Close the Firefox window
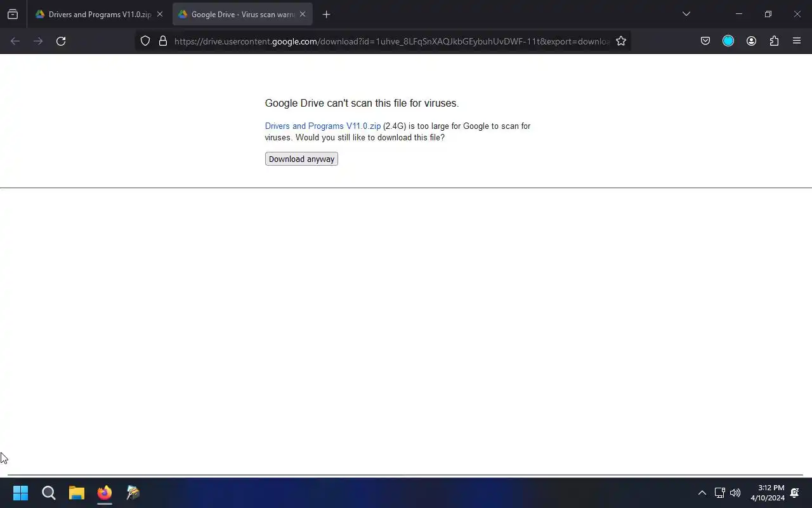812x508 pixels. [797, 14]
